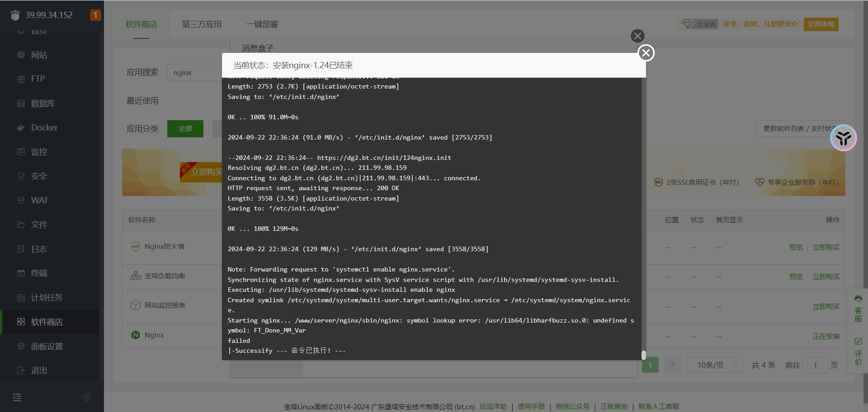Click the floating colorful assistant icon
868x412 pixels.
844,138
